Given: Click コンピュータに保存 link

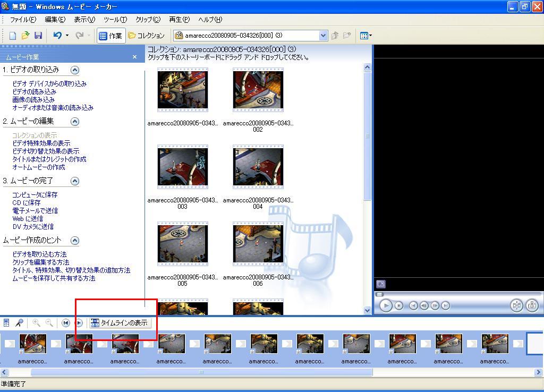Looking at the screenshot, I should coord(35,194).
